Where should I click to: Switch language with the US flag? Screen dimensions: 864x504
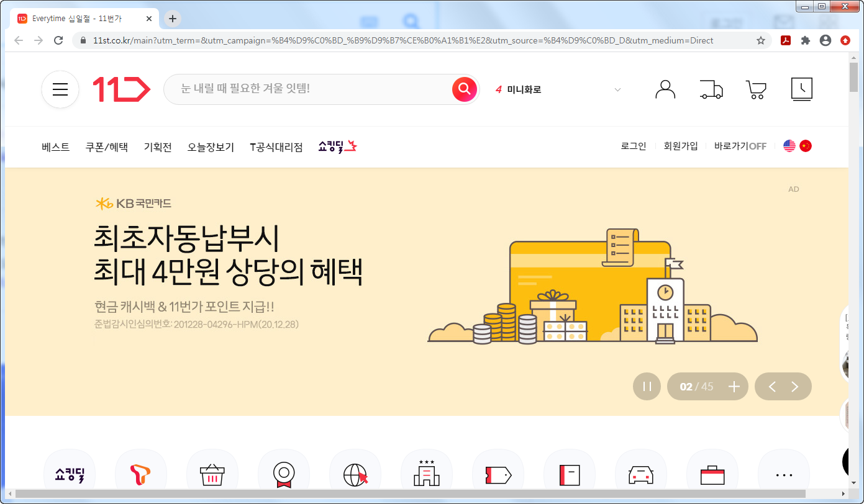tap(789, 146)
